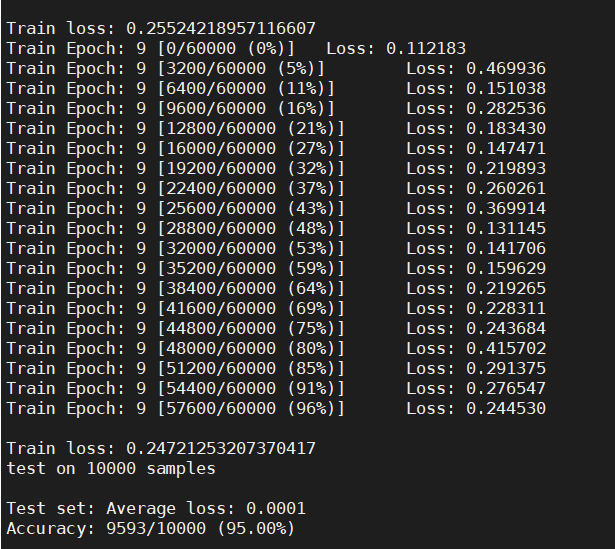Click the Epoch 9 line at 0/60000
Image resolution: width=615 pixels, height=549 pixels.
click(x=236, y=49)
